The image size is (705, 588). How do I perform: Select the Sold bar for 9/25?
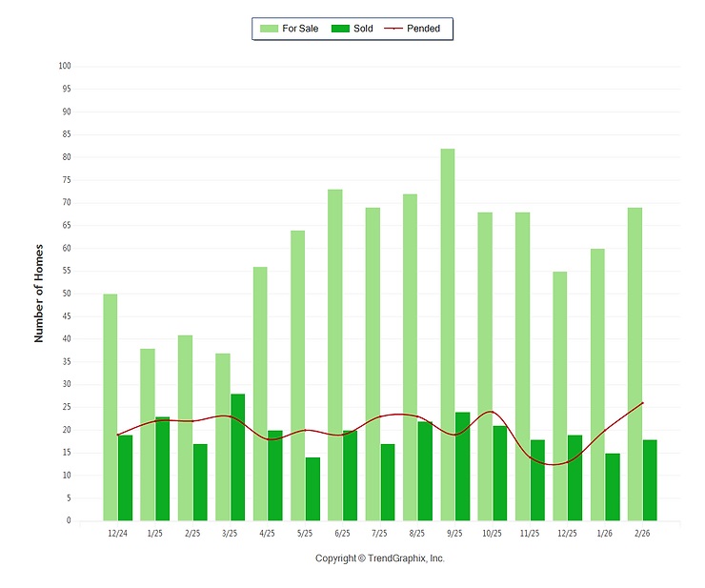tap(463, 467)
